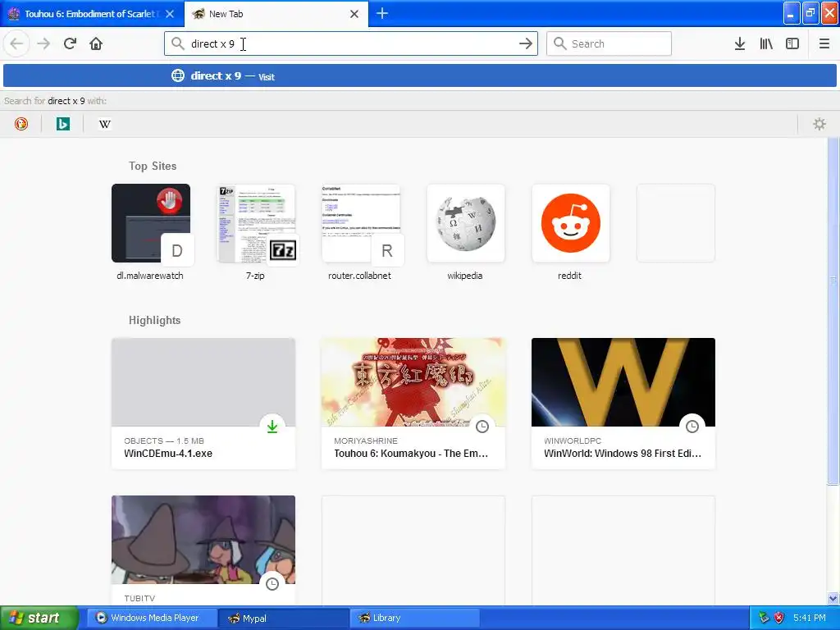Submit URL with the go arrow
840x630 pixels.
(526, 43)
